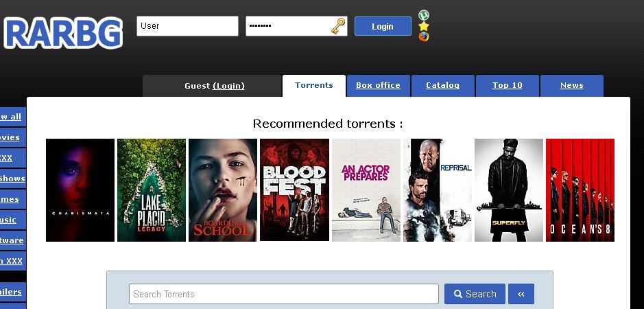Screen dimensions: 644x309
Task: Open the Reprisal movie poster
Action: pyautogui.click(x=438, y=190)
